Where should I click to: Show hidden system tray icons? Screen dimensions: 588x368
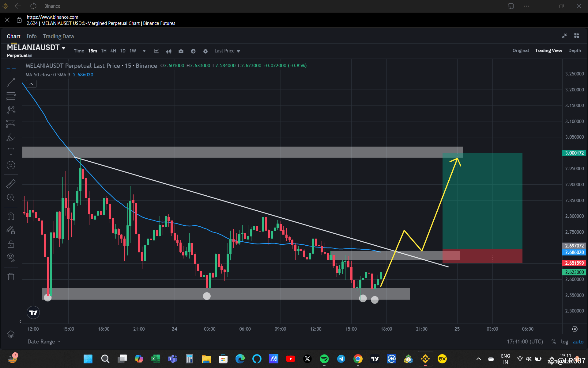[479, 359]
